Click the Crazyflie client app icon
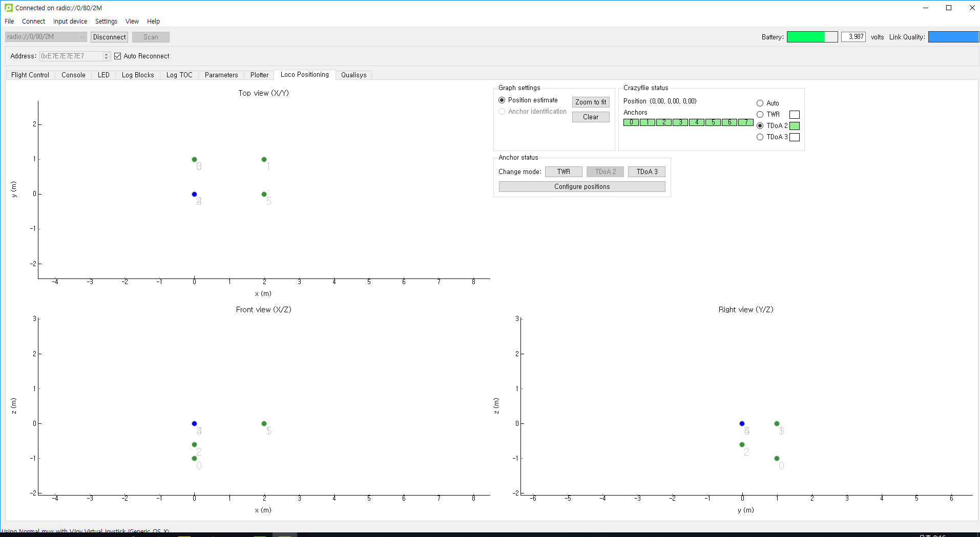 click(8, 8)
